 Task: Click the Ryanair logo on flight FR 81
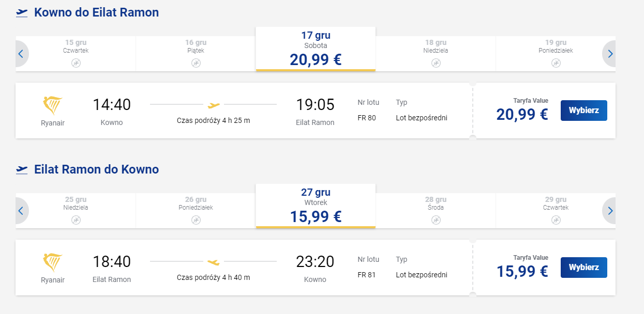click(52, 262)
